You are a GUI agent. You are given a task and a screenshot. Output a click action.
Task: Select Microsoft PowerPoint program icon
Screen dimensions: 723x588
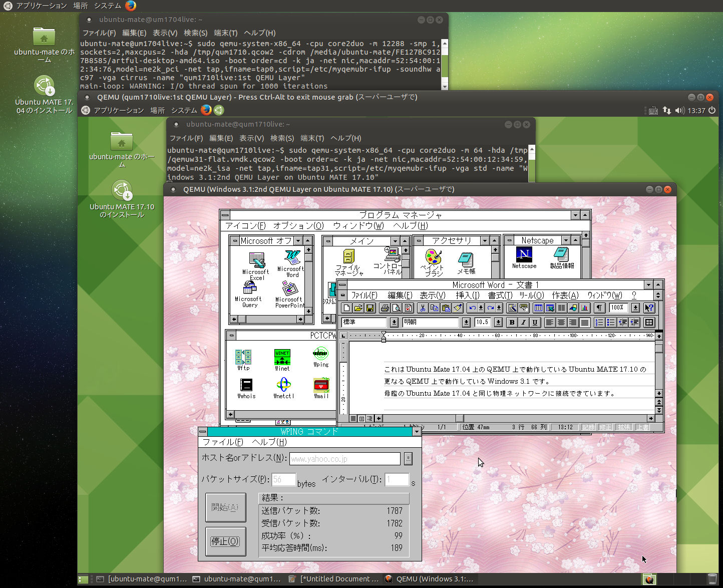pyautogui.click(x=290, y=295)
